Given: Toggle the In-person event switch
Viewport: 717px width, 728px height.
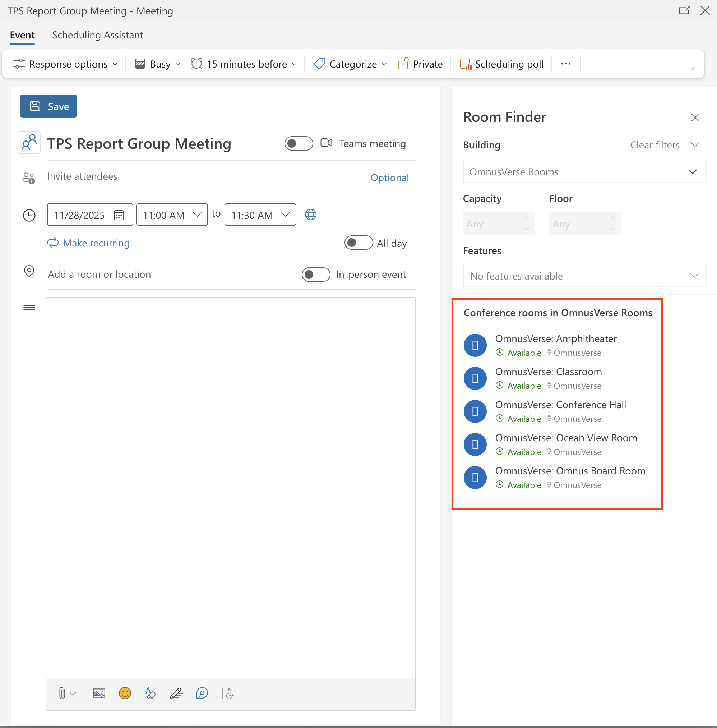Looking at the screenshot, I should pos(315,275).
